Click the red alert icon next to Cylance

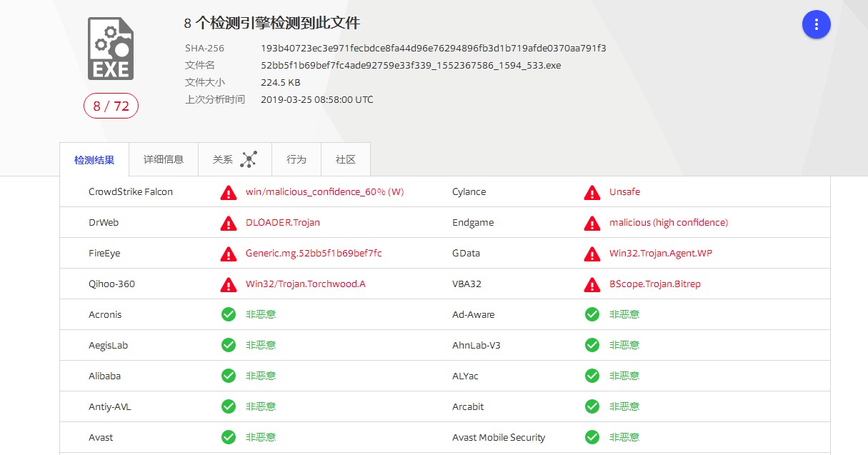[x=592, y=192]
